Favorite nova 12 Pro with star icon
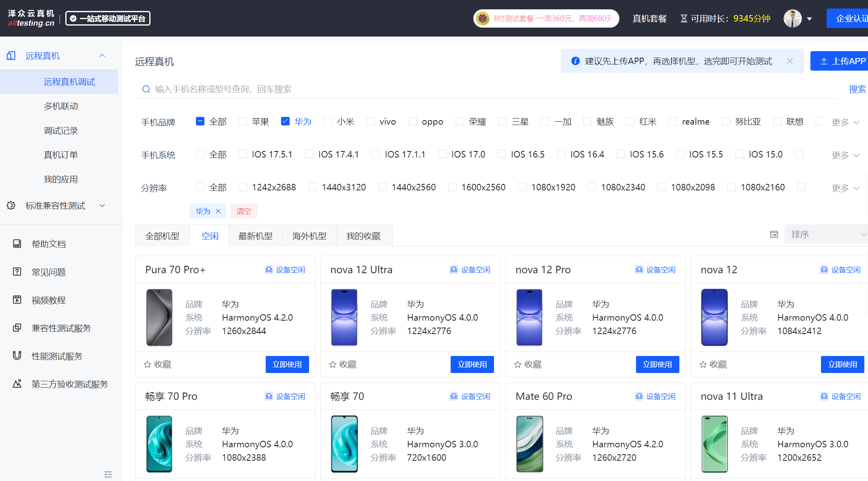This screenshot has height=481, width=868. [518, 365]
